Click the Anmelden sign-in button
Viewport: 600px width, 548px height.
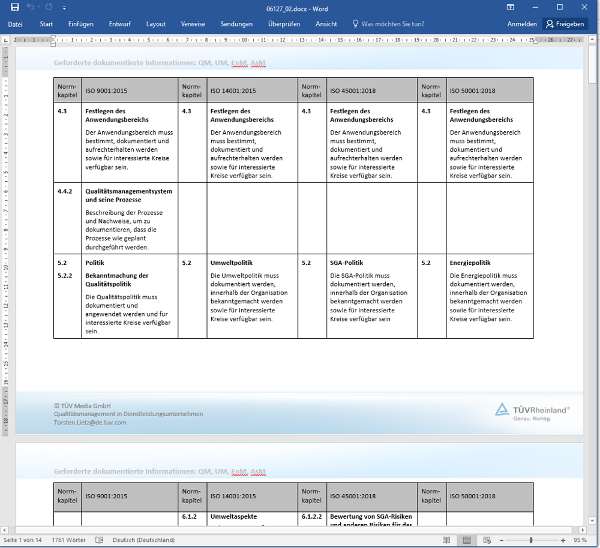coord(521,23)
